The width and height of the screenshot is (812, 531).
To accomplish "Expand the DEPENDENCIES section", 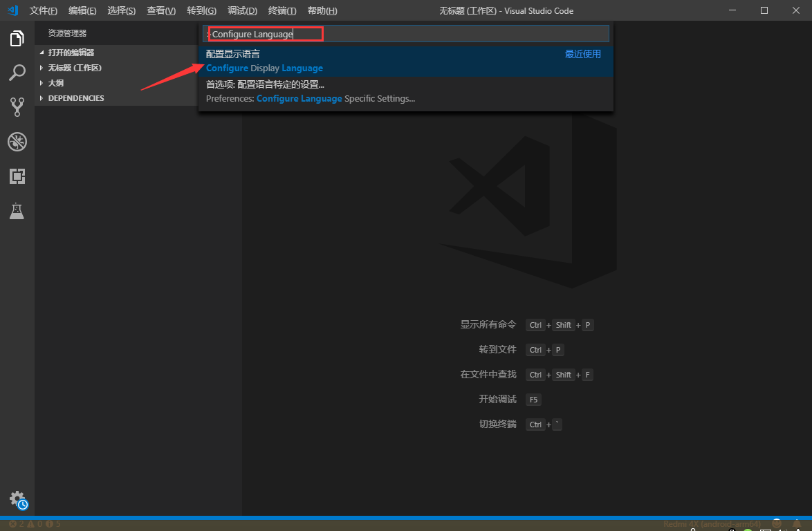I will [x=116, y=97].
